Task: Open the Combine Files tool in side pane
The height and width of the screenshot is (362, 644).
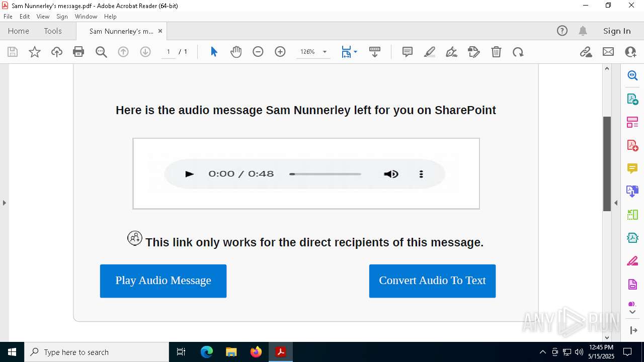Action: (632, 192)
